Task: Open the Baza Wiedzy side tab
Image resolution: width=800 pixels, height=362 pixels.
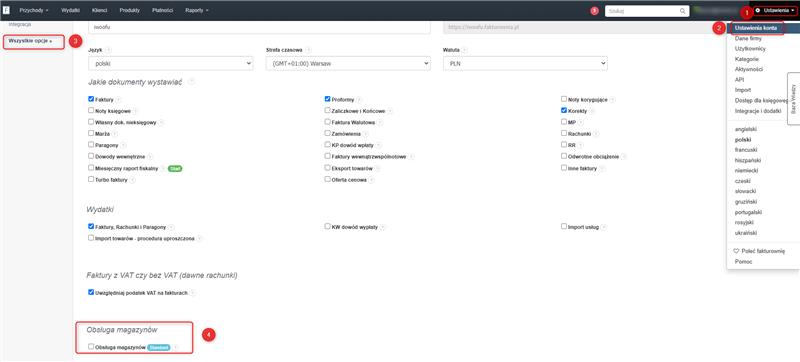Action: [793, 98]
